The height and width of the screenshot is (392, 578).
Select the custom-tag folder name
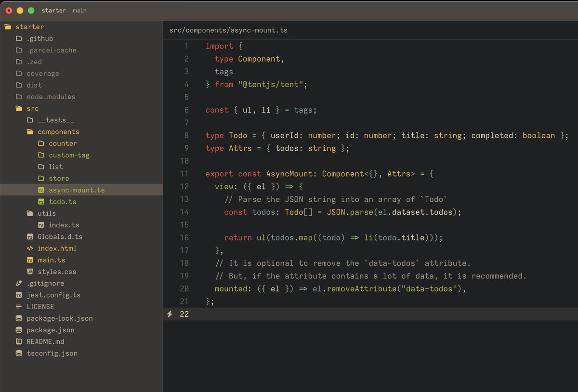pos(69,155)
